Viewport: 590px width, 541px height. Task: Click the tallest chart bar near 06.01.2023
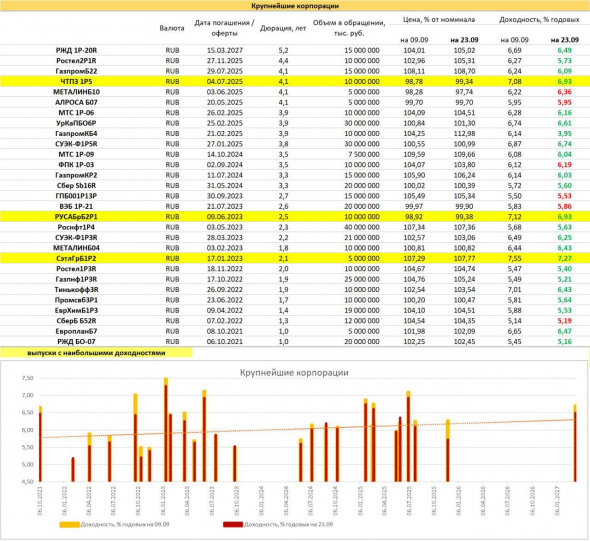[166, 430]
